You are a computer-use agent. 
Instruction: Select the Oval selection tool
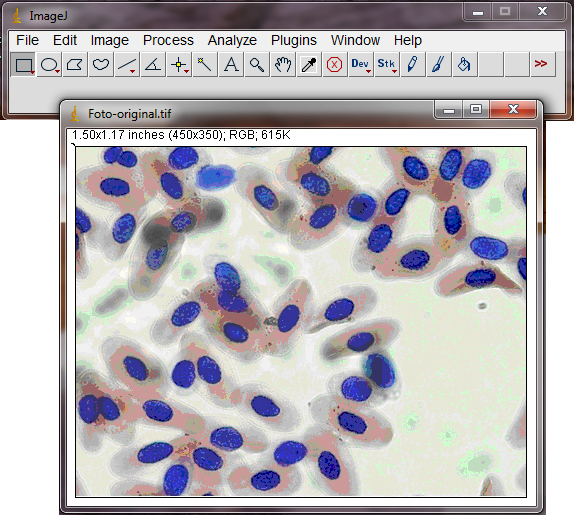pos(49,65)
